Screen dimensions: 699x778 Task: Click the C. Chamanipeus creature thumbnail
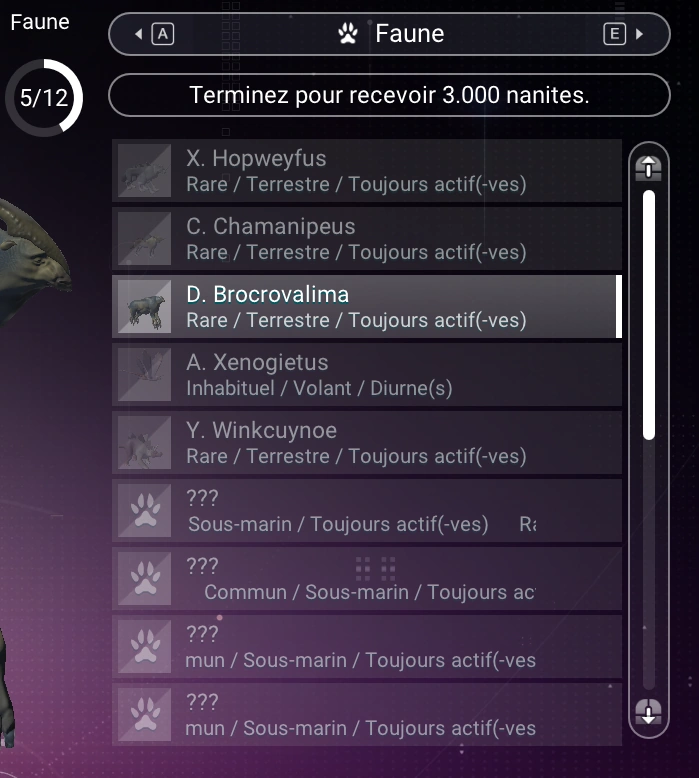coord(144,239)
